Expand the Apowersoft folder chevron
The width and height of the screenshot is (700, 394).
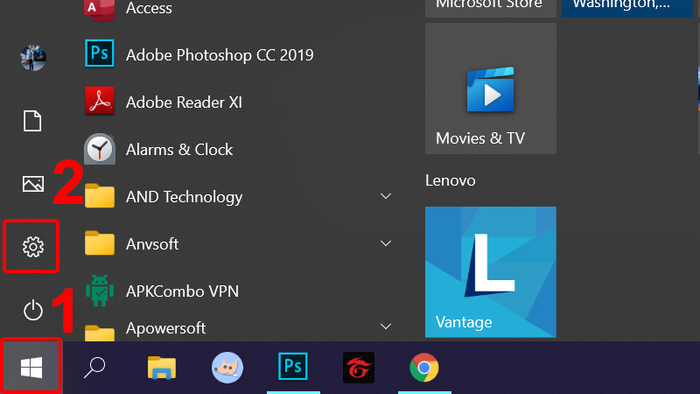coord(386,327)
